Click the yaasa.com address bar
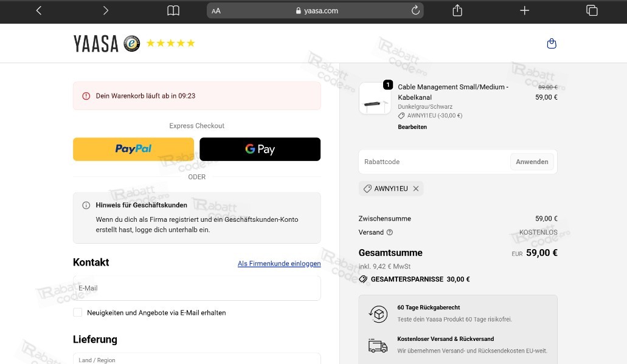Screen dimensions: 627x364 coord(314,11)
